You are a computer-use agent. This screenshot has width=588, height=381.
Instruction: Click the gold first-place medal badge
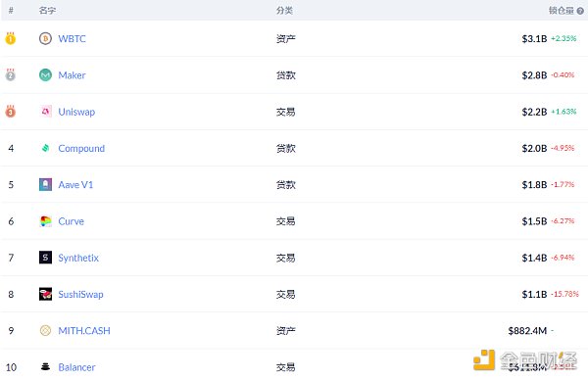[11, 38]
